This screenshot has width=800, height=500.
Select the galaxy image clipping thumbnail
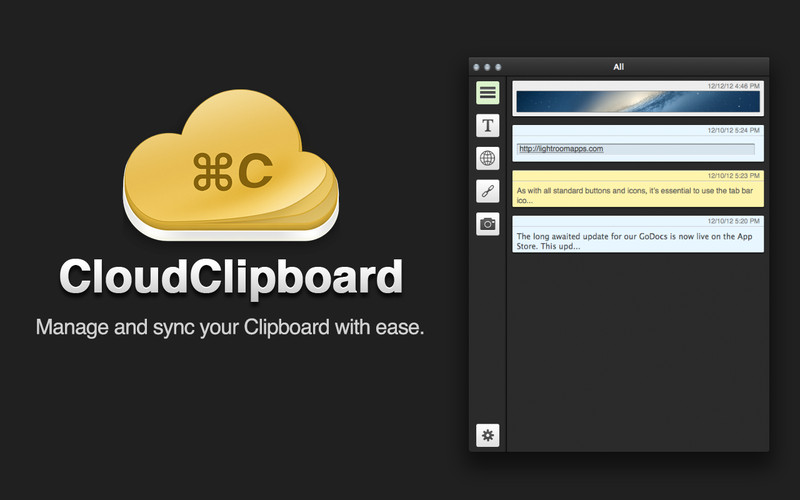pos(638,102)
